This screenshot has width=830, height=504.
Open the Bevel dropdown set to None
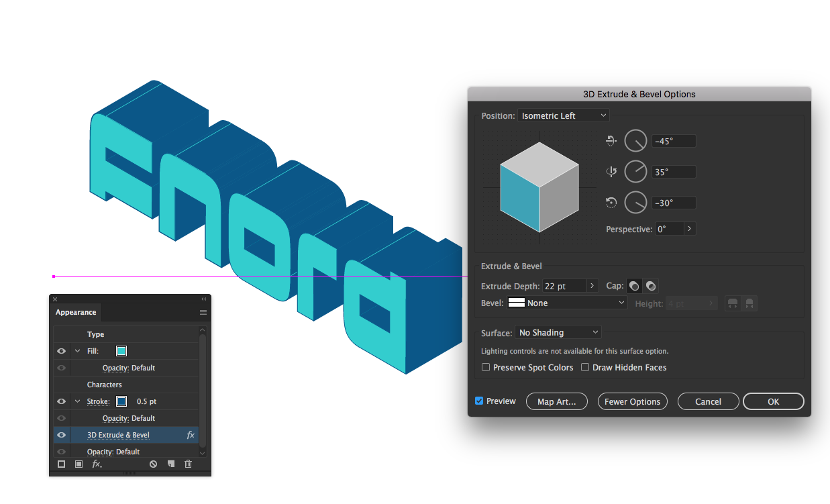pyautogui.click(x=567, y=303)
